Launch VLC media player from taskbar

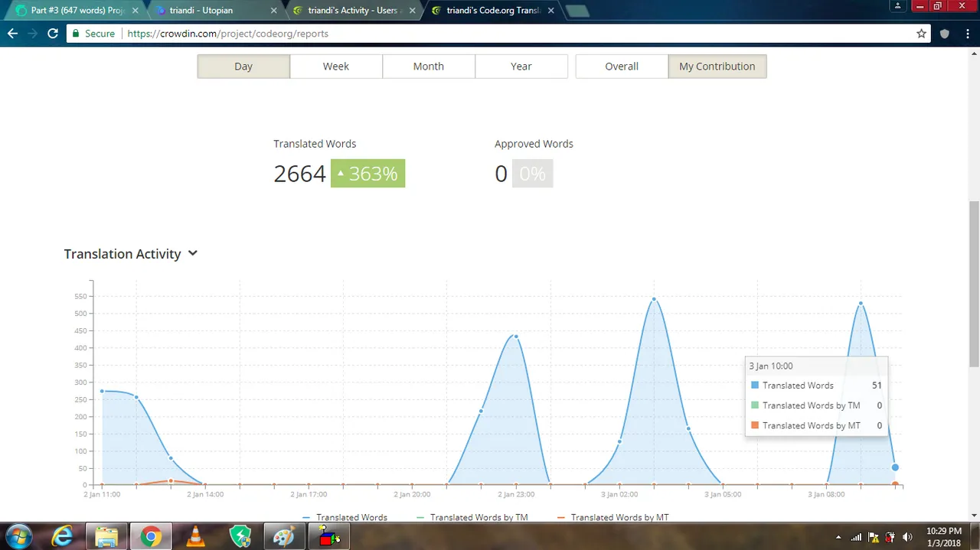[x=196, y=536]
